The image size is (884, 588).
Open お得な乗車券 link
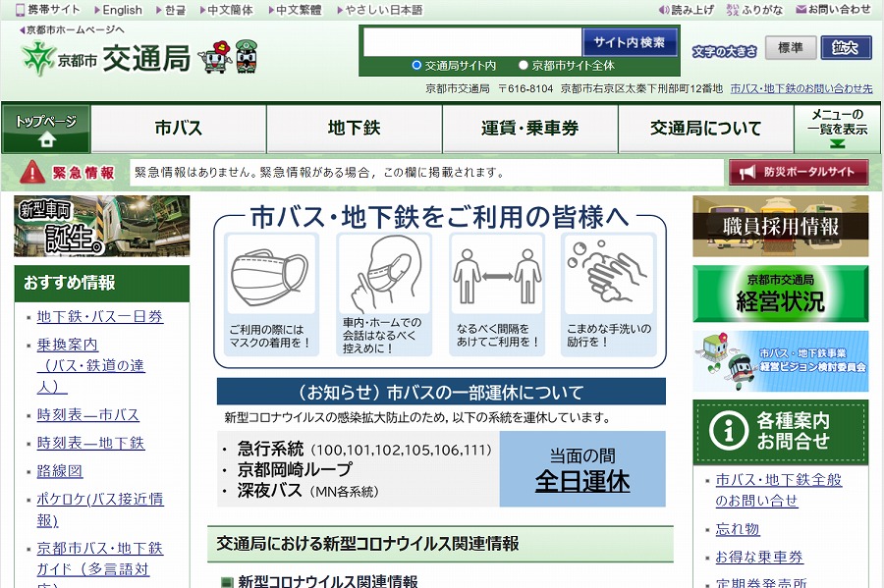tap(759, 557)
